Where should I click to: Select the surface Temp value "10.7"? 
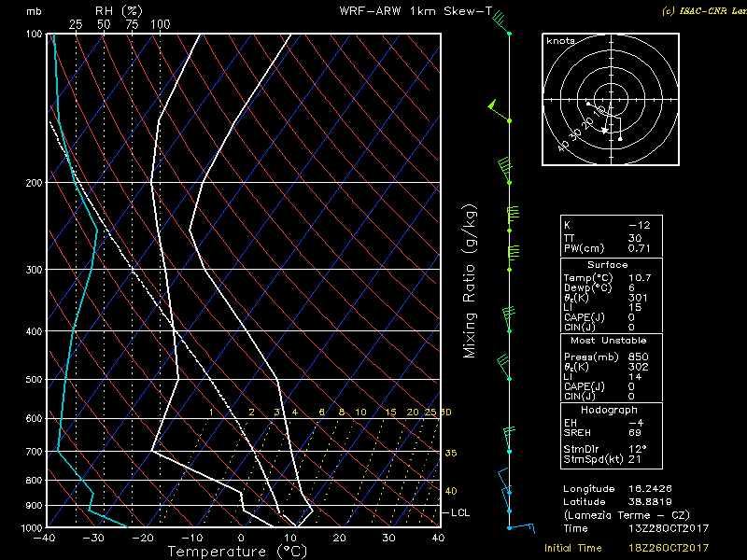click(640, 277)
